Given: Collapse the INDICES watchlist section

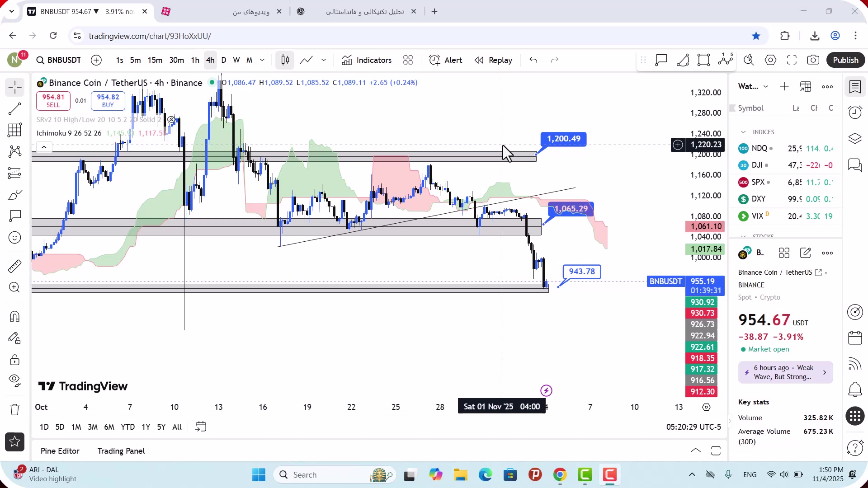Looking at the screenshot, I should [x=743, y=132].
